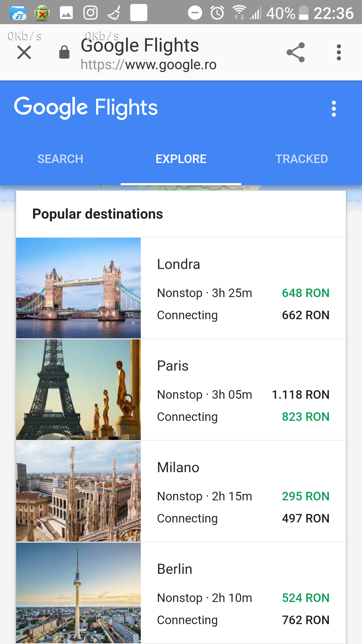This screenshot has width=362, height=644.
Task: Tap the secure lock icon
Action: tap(64, 52)
